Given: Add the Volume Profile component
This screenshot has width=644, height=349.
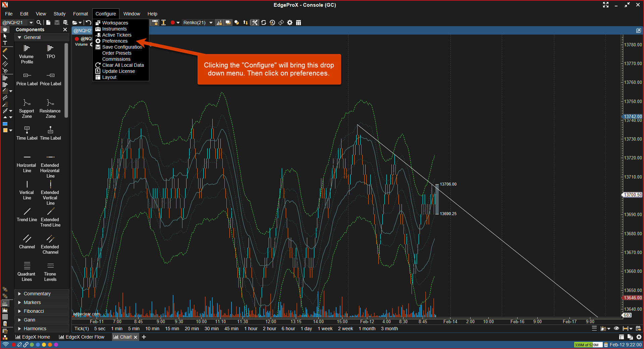Looking at the screenshot, I should click(x=27, y=54).
